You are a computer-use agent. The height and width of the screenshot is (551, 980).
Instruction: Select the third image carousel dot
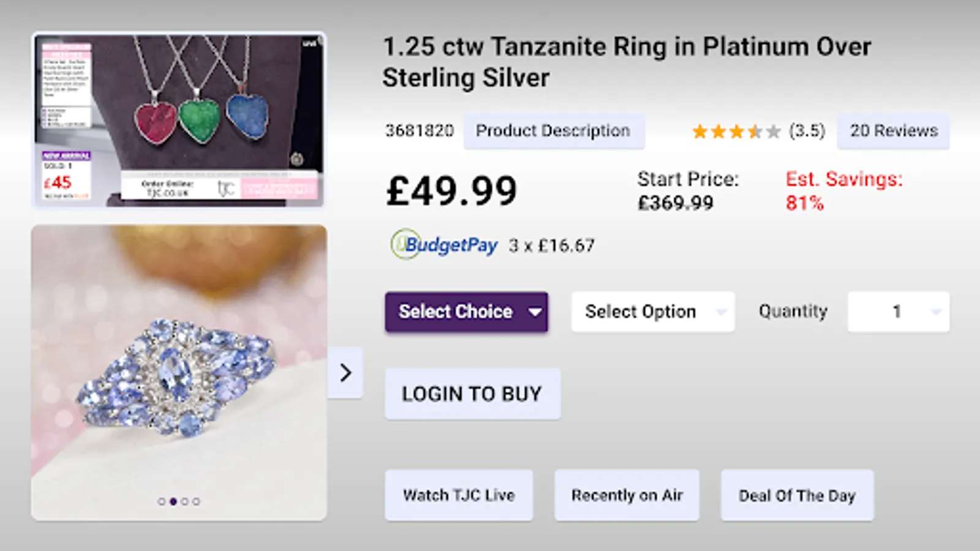pos(185,501)
